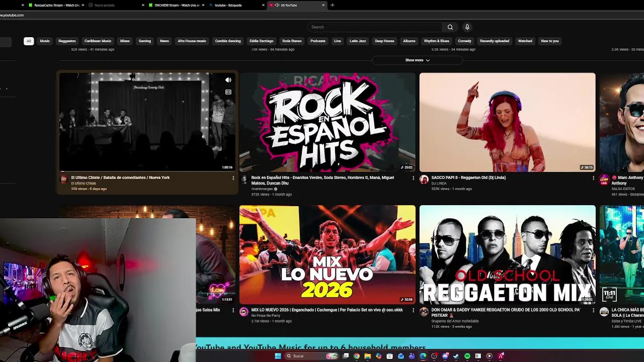Viewport: 644px width, 362px height.
Task: Open ricardovargas channel avatar
Action: tap(244, 179)
